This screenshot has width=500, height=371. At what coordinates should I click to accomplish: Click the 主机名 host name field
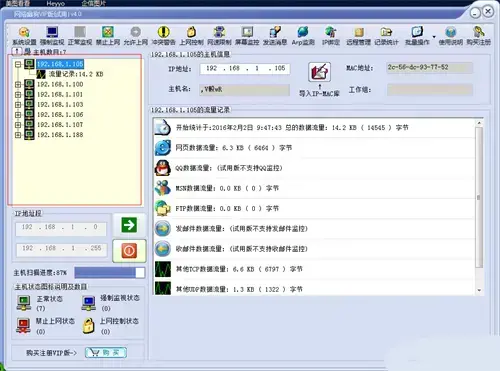244,89
